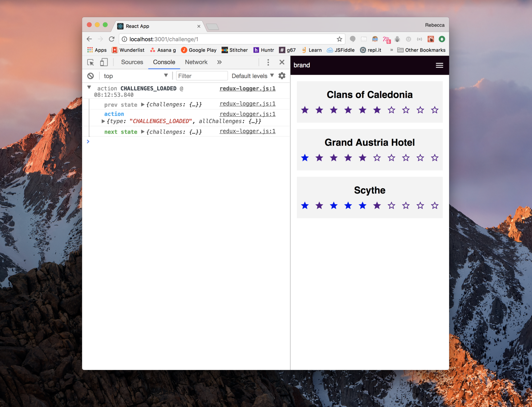View site information icon in address bar
532x407 pixels.
[124, 39]
